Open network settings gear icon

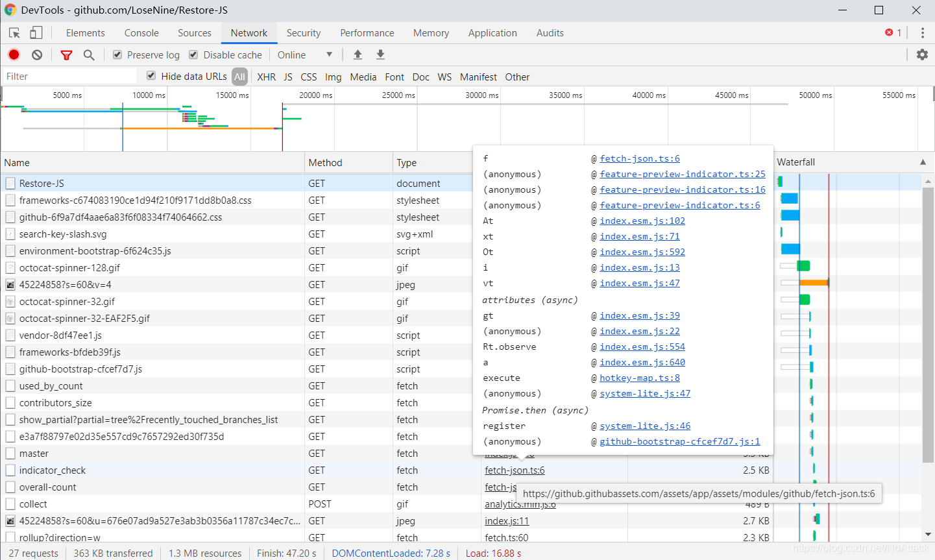click(x=922, y=55)
